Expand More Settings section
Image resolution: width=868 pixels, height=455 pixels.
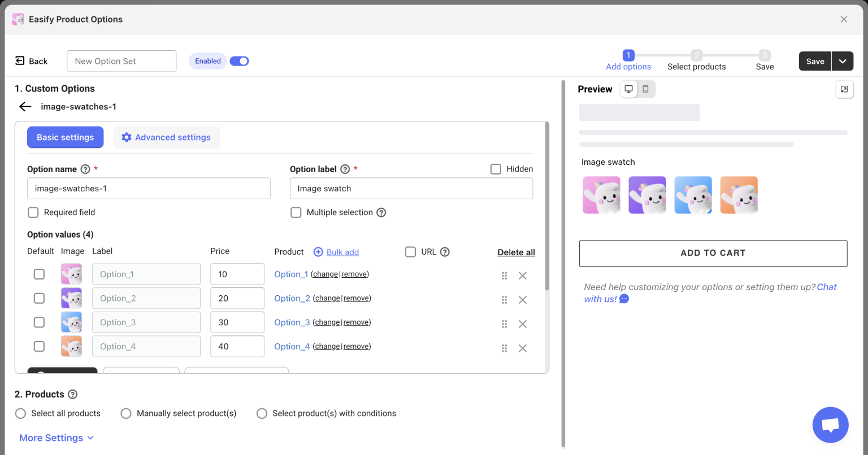coord(57,438)
